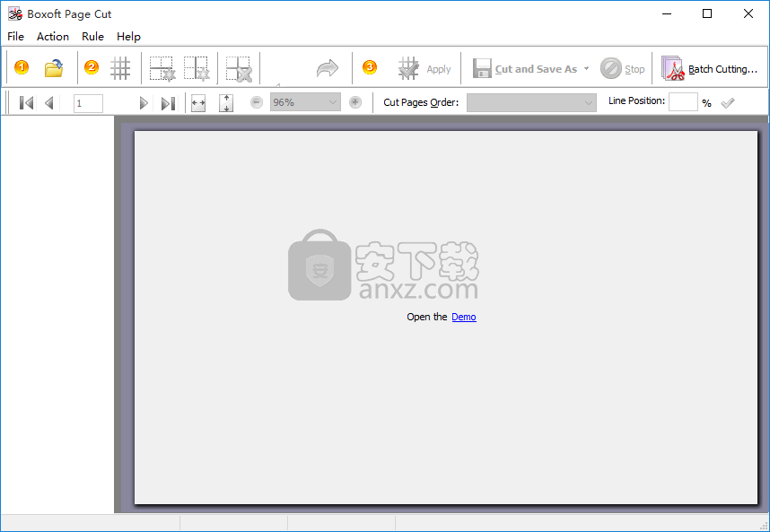Expand the Cut and Save As arrow

[x=586, y=69]
